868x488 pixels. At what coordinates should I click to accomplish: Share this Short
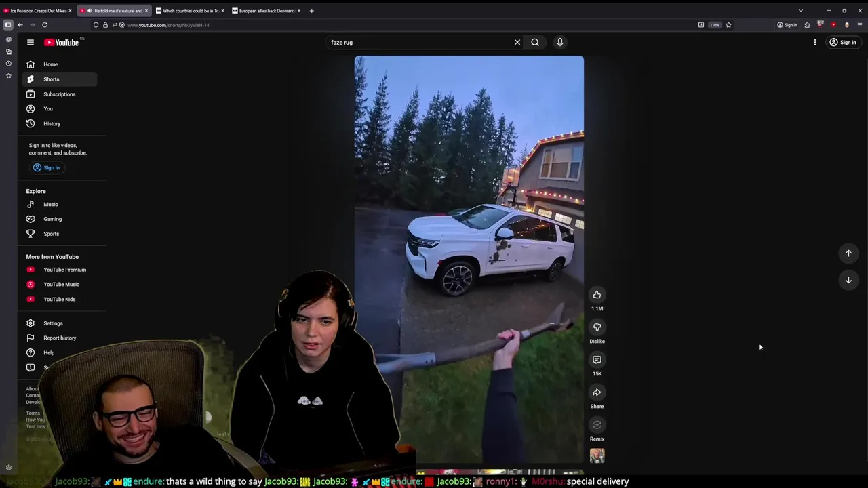597,392
